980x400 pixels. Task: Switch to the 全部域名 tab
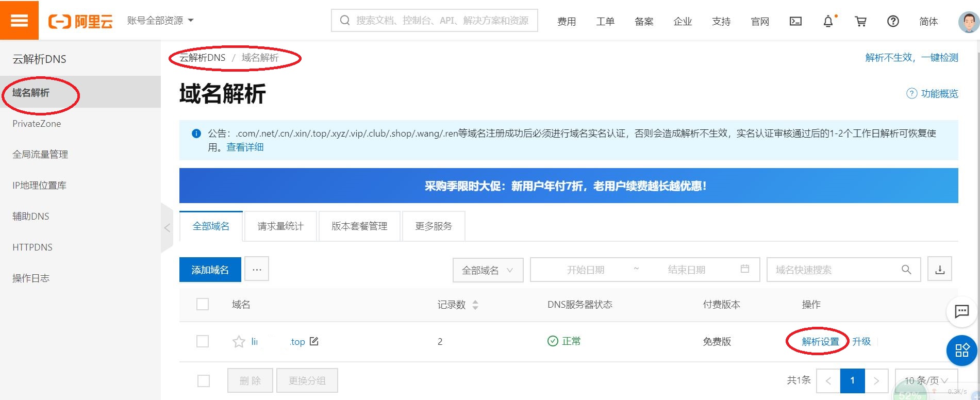tap(211, 226)
